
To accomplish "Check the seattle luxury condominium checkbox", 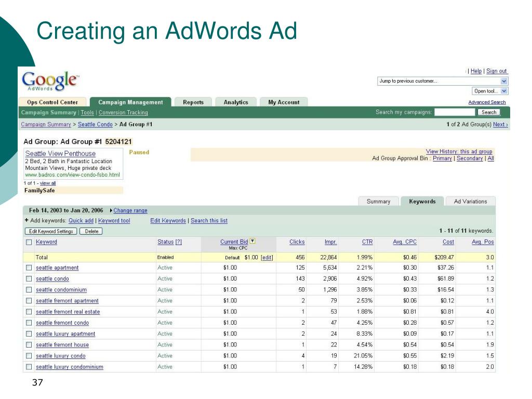I will coord(29,367).
